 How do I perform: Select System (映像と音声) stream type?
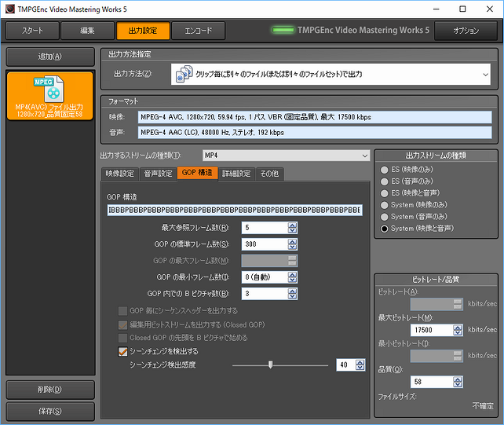pos(384,229)
